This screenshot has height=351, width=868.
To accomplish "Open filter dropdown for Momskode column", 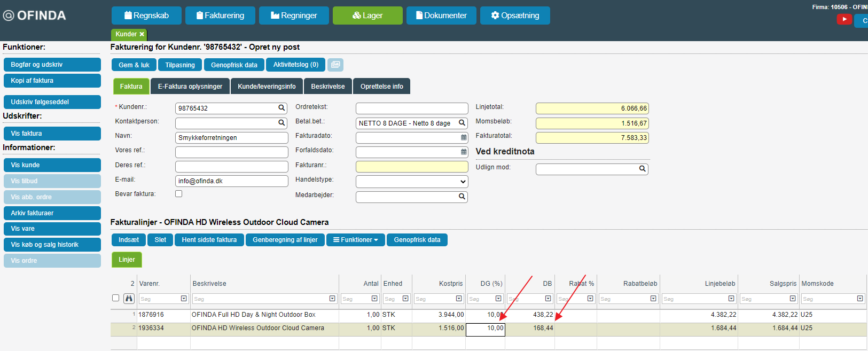I will (x=860, y=299).
